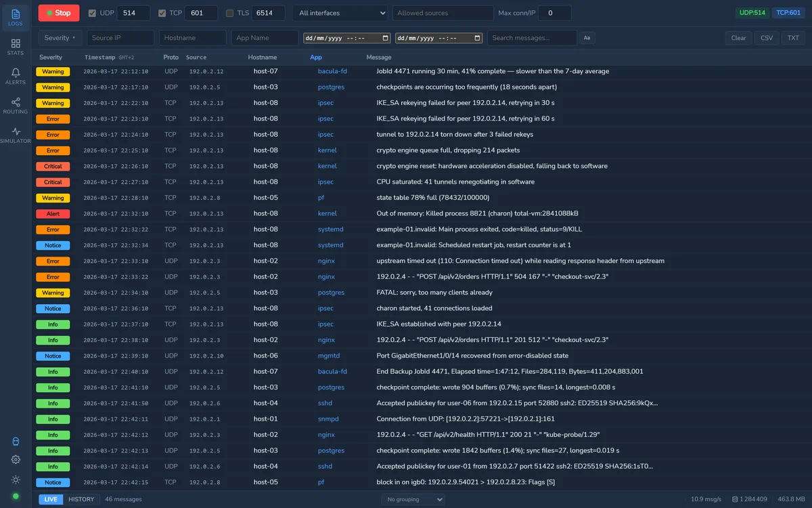Click the Max conn/IP number field
Image resolution: width=812 pixels, height=508 pixels.
[554, 13]
